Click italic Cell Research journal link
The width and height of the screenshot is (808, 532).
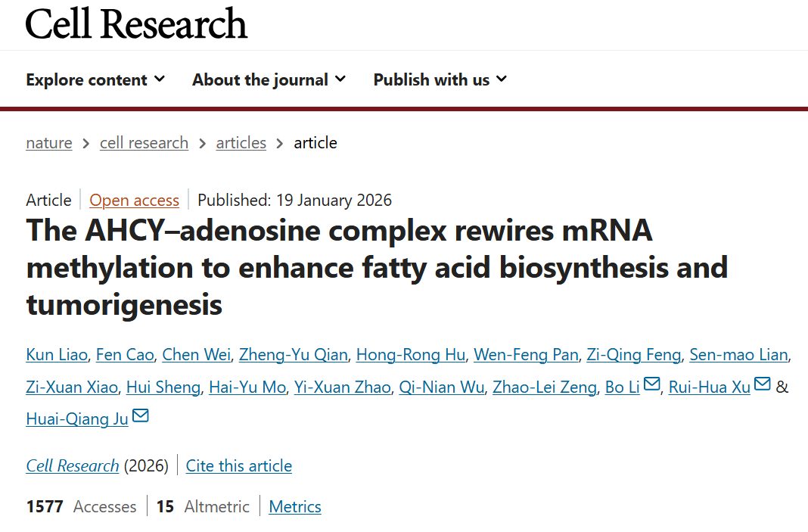point(73,466)
